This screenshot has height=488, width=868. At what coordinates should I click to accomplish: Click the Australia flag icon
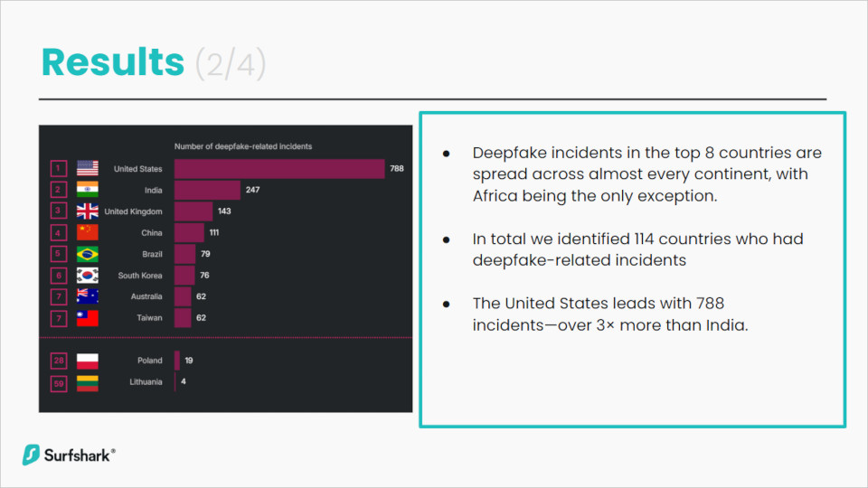88,296
